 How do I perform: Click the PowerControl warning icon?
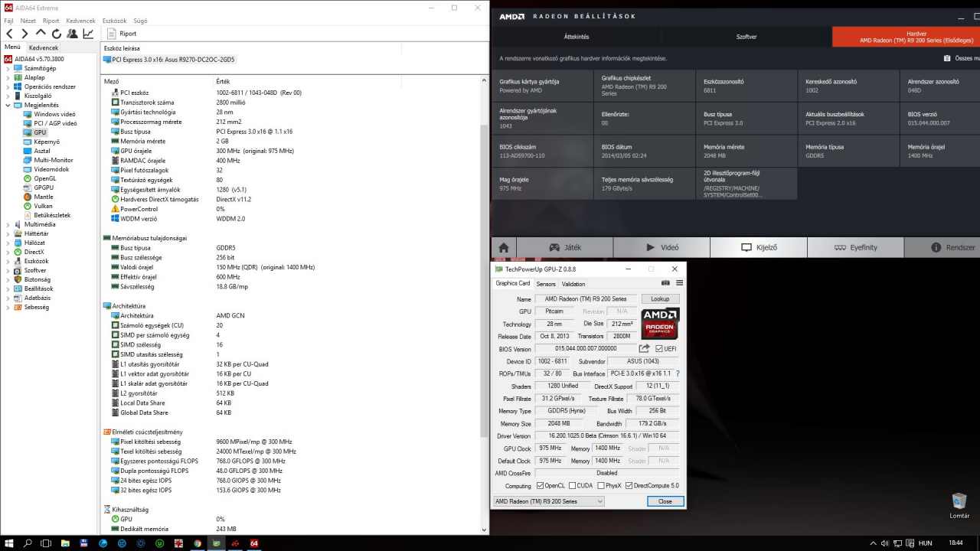[115, 209]
